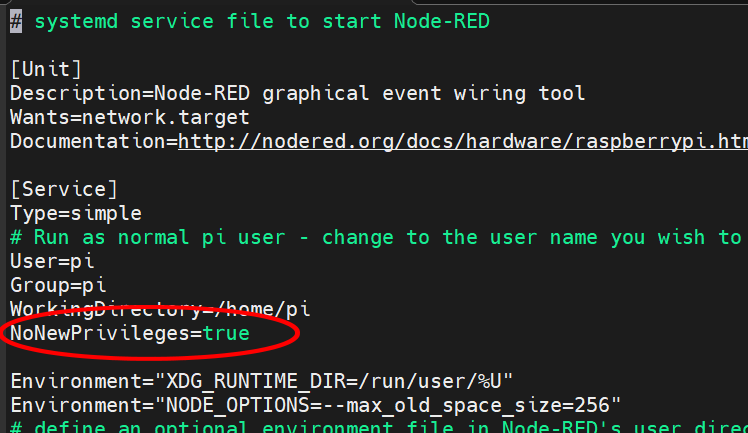Click the highlighted # cursor character
Screen dimensions: 748x433
[x=16, y=22]
